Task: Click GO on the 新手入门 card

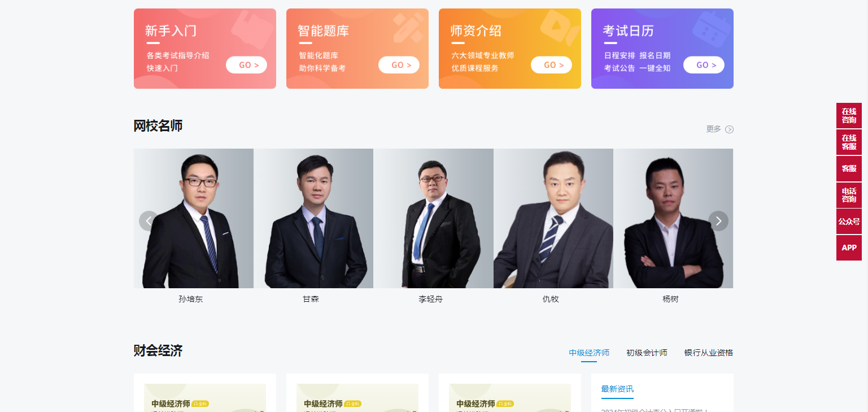Action: click(x=246, y=65)
